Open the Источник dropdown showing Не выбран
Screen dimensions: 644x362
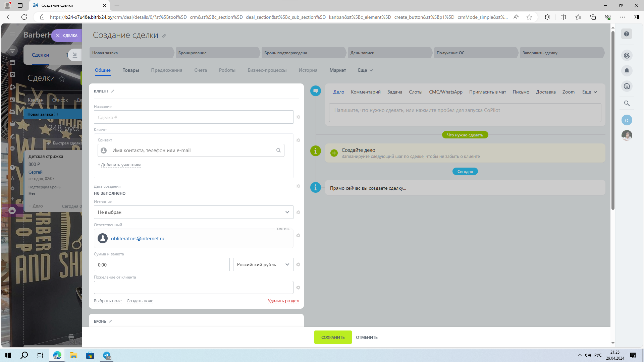pos(194,212)
